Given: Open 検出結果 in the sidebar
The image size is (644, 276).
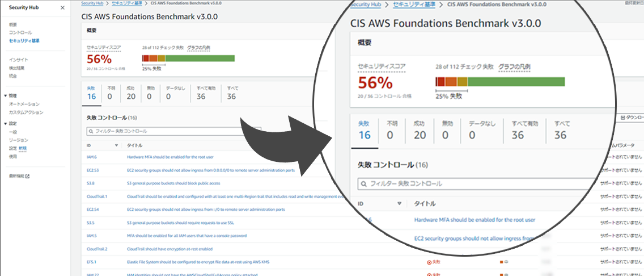Looking at the screenshot, I should click(16, 68).
